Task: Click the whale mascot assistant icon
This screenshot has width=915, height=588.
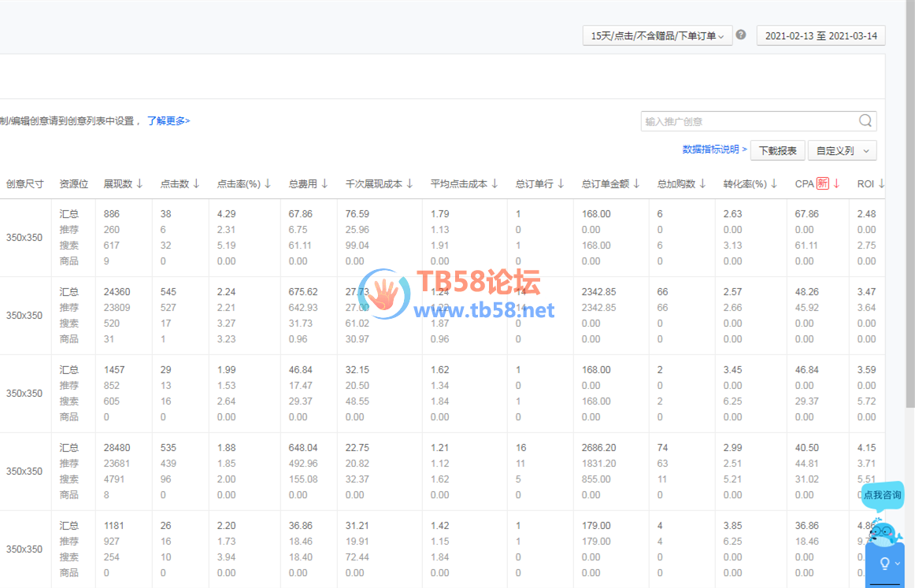Action: [884, 531]
